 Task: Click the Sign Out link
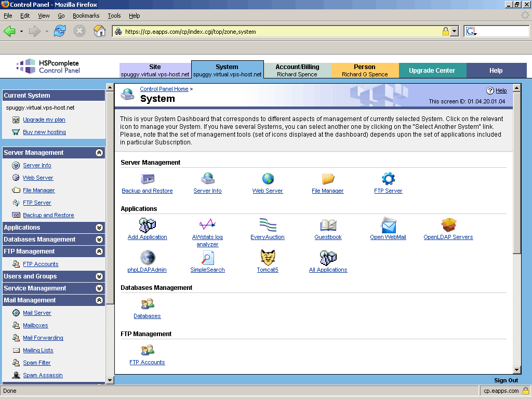506,380
